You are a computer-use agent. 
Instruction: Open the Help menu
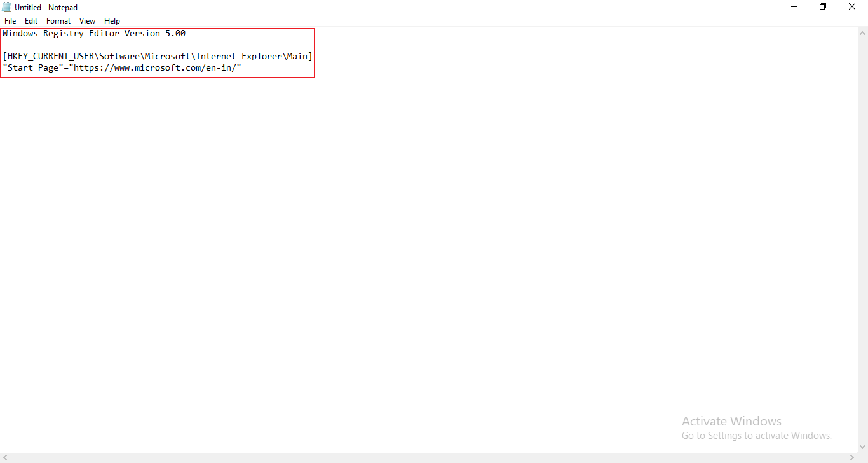coord(112,21)
